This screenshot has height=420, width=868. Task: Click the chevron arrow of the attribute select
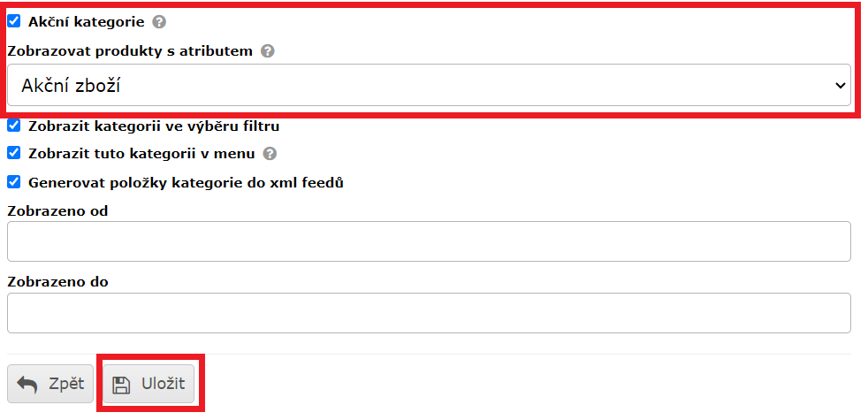coord(839,86)
